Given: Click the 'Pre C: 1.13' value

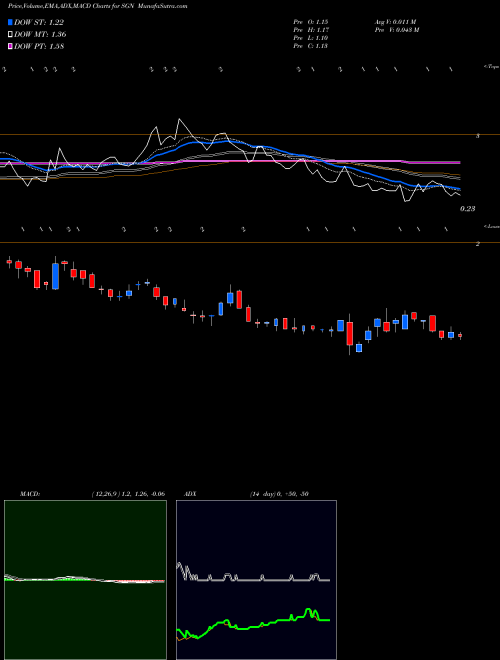Looking at the screenshot, I should 311,46.
